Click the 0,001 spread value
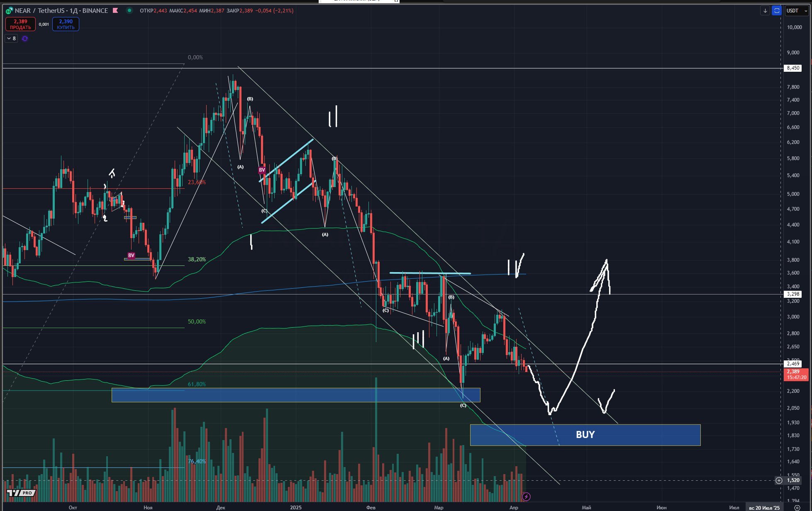812x511 pixels. [x=44, y=24]
